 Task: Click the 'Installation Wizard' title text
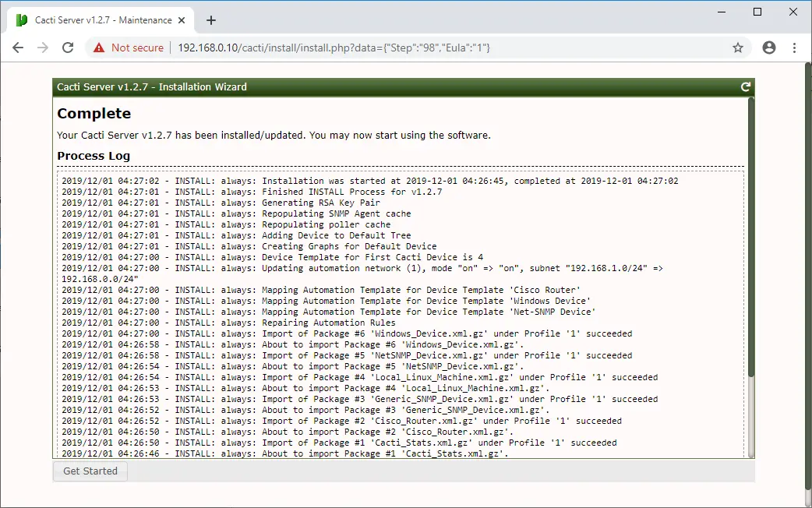pos(203,87)
